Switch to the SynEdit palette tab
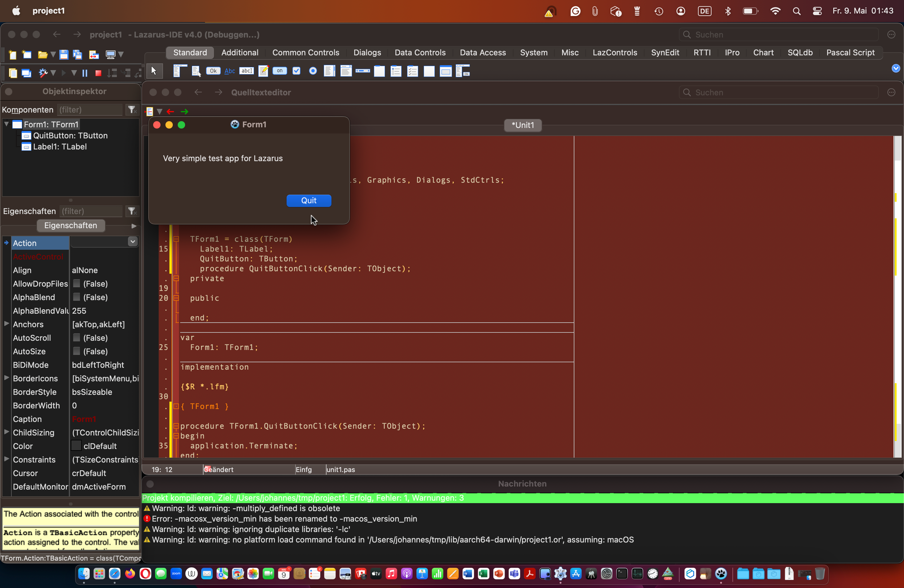This screenshot has width=904, height=588. (x=665, y=52)
